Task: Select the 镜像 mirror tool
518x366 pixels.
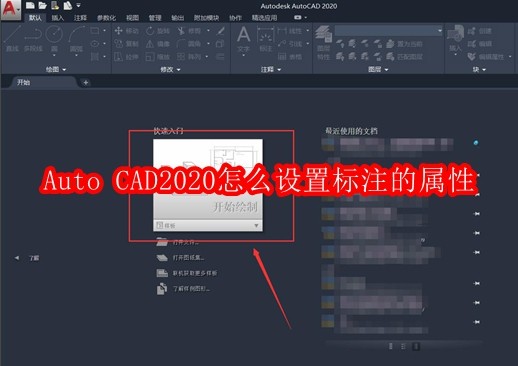Action: 158,44
